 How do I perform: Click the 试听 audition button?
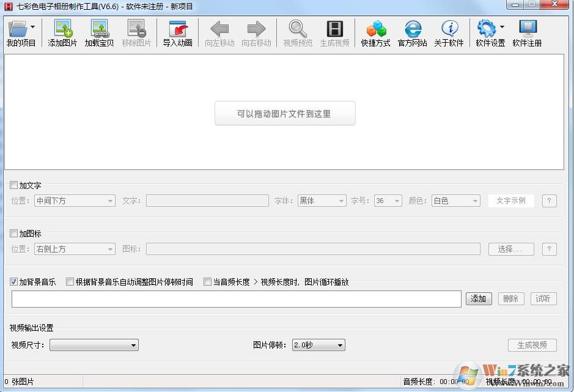[x=543, y=298]
